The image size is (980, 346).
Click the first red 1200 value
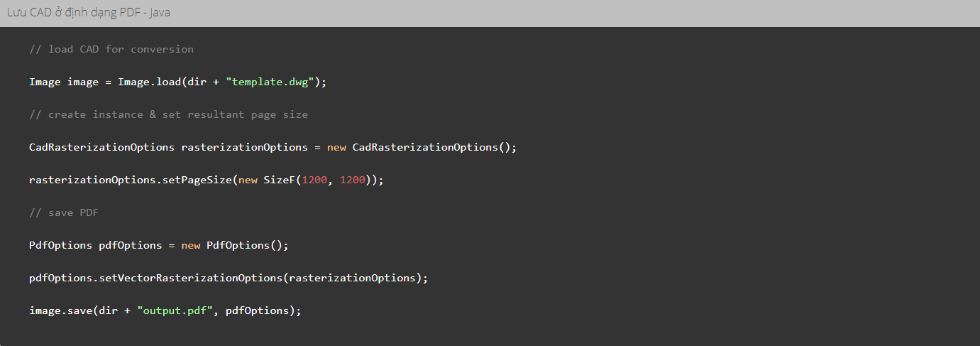tap(314, 180)
